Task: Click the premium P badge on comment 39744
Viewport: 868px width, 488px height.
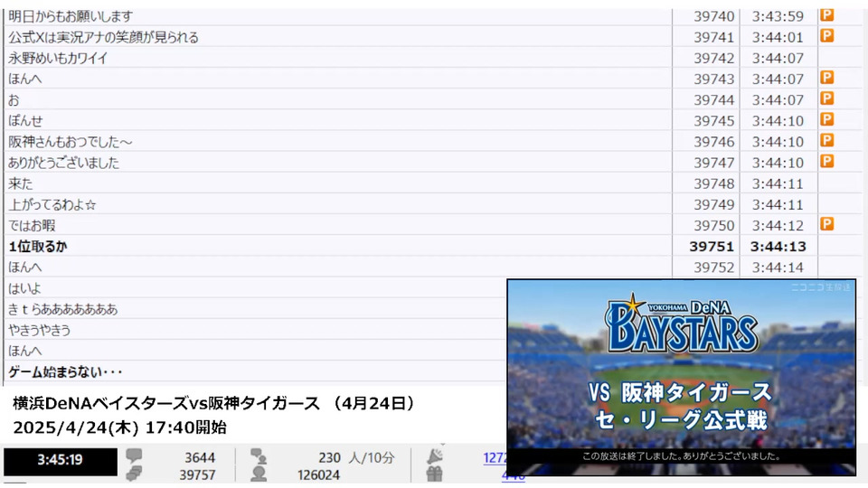Action: click(x=826, y=99)
